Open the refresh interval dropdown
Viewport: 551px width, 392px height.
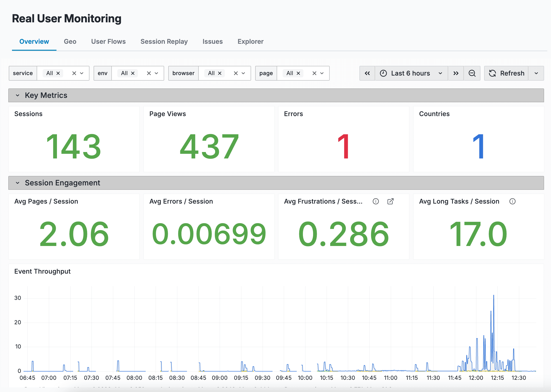coord(536,73)
